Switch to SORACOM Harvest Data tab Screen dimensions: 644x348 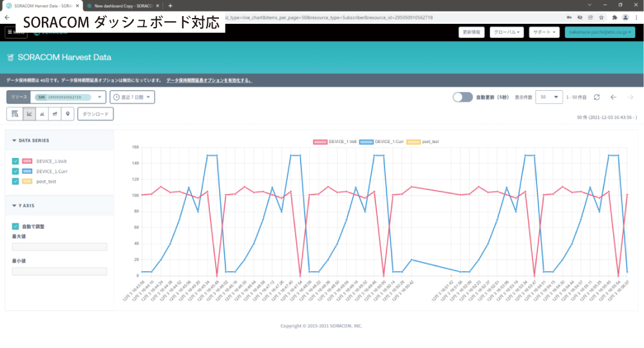click(x=41, y=6)
